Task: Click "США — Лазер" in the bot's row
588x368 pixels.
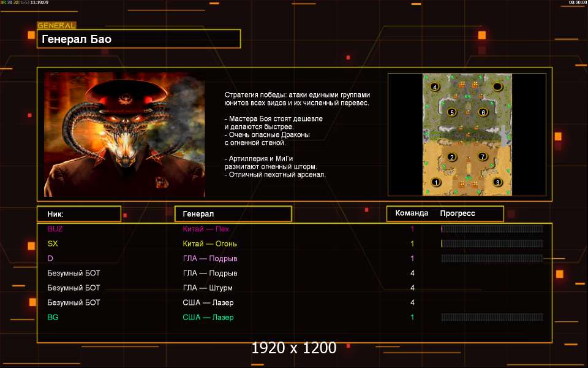Action: (x=208, y=302)
